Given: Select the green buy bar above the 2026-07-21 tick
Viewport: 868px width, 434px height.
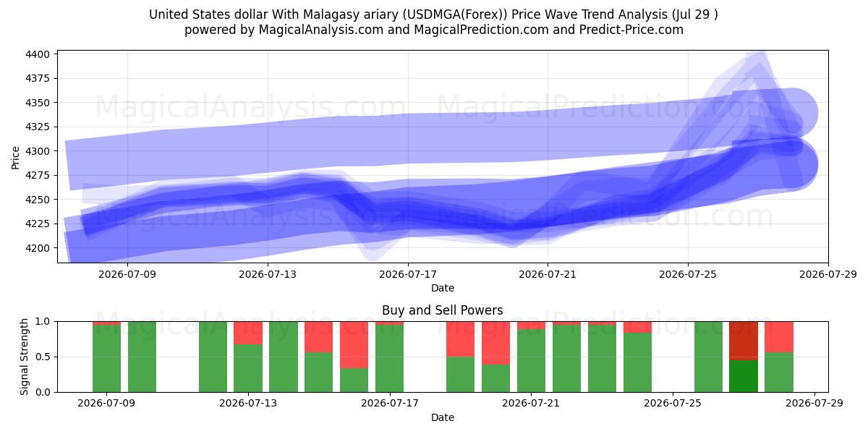Looking at the screenshot, I should pyautogui.click(x=532, y=361).
